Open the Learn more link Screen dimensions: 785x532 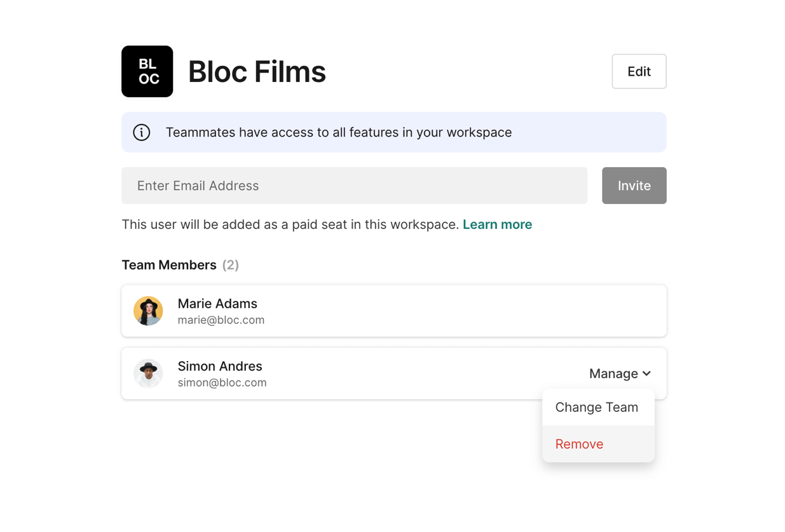497,224
